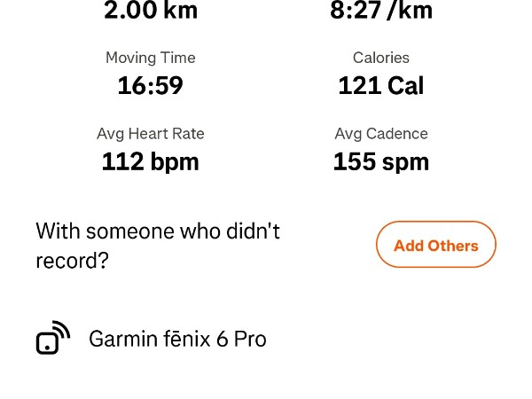Image resolution: width=532 pixels, height=399 pixels.
Task: Tap the 121 Cal value
Action: pos(381,85)
